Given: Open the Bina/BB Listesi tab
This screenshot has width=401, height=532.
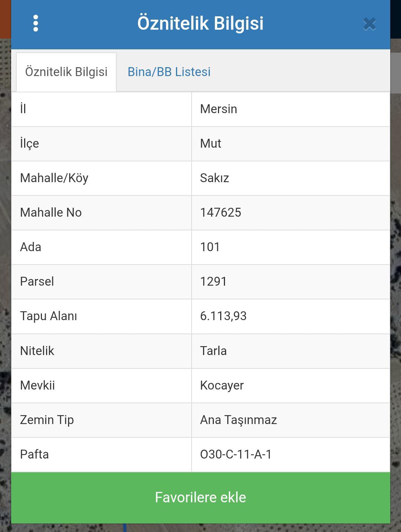Looking at the screenshot, I should 169,72.
